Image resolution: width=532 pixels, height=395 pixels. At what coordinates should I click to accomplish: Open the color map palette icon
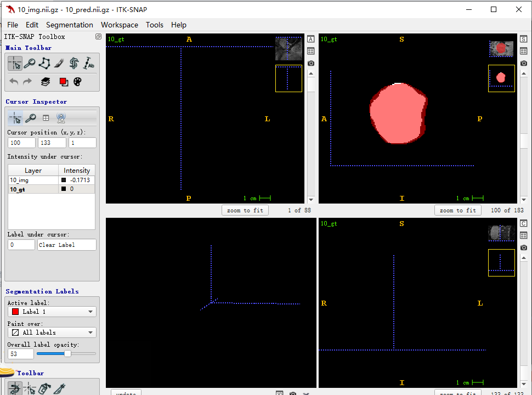tap(78, 82)
